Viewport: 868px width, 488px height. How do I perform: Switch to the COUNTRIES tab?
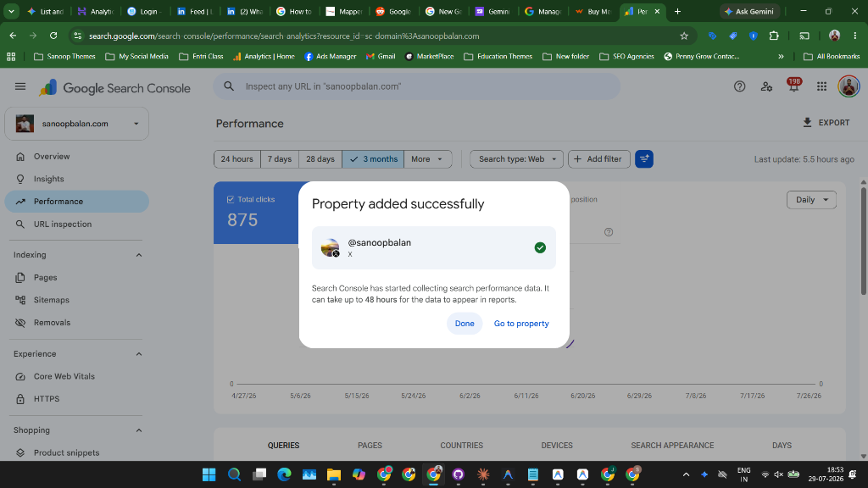pyautogui.click(x=462, y=446)
